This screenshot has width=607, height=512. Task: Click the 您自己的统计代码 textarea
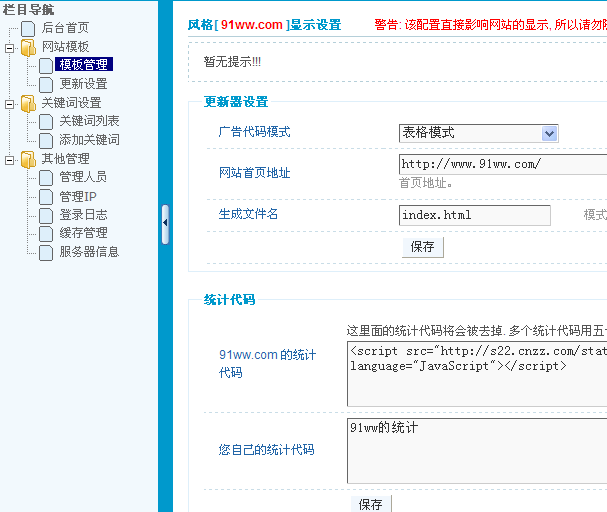[477, 451]
